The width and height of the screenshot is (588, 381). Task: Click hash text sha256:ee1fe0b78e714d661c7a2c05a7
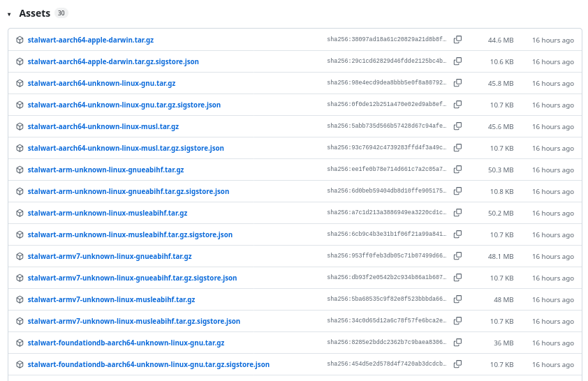click(x=387, y=169)
